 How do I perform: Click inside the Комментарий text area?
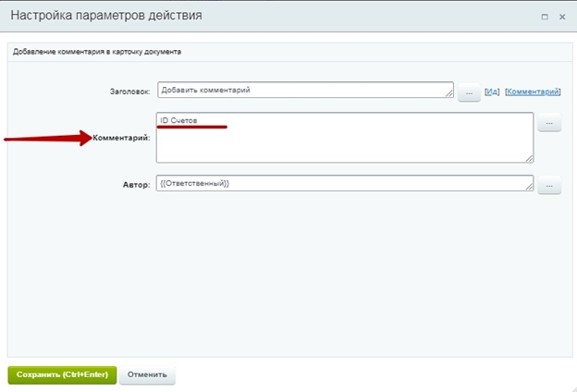[x=344, y=141]
